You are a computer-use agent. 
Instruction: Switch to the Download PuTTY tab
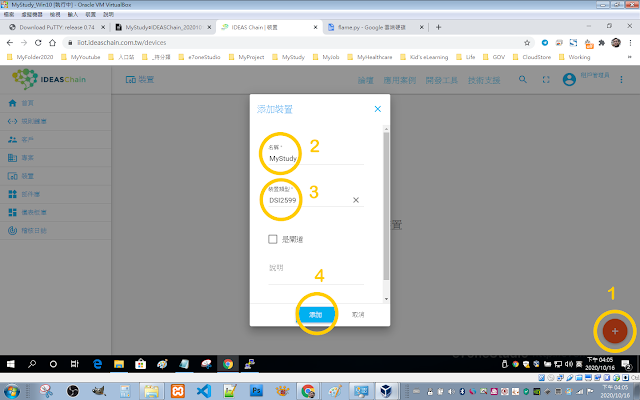pos(57,27)
